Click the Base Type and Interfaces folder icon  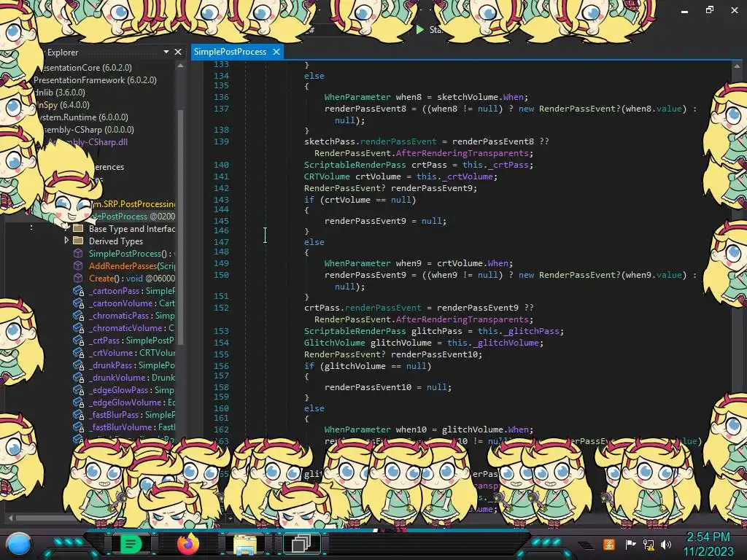click(78, 228)
